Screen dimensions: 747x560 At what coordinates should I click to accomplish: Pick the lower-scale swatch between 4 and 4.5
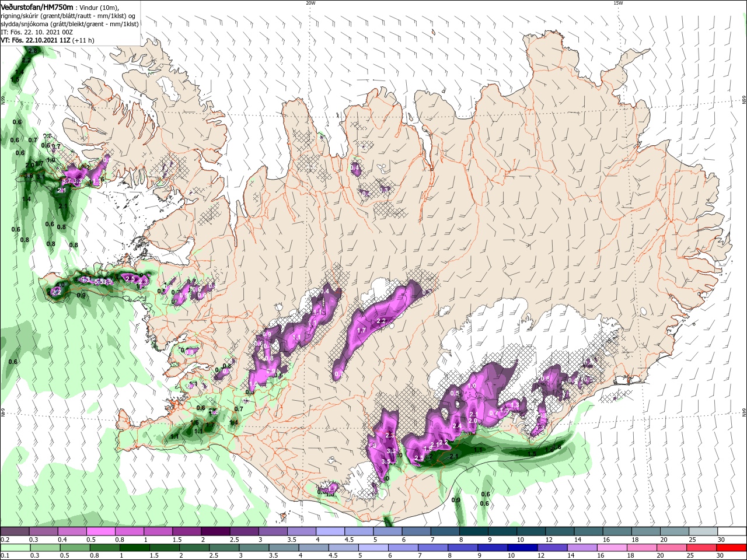pos(314,548)
